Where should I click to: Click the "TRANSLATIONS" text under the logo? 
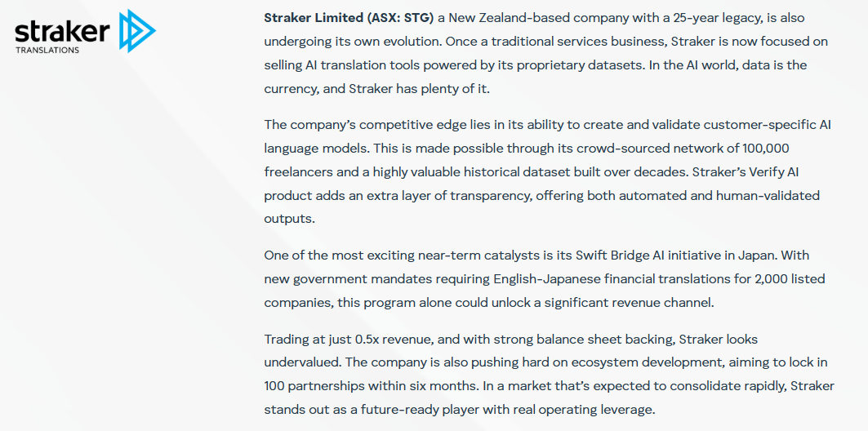[47, 51]
